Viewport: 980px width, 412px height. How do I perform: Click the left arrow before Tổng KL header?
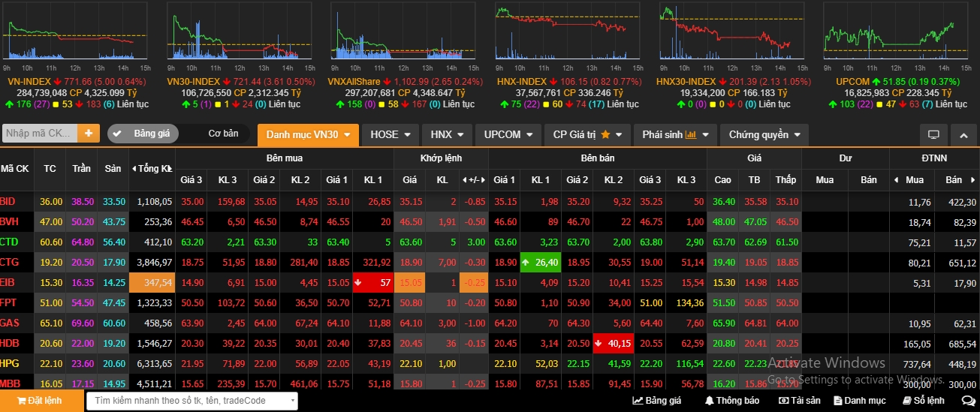pos(134,169)
